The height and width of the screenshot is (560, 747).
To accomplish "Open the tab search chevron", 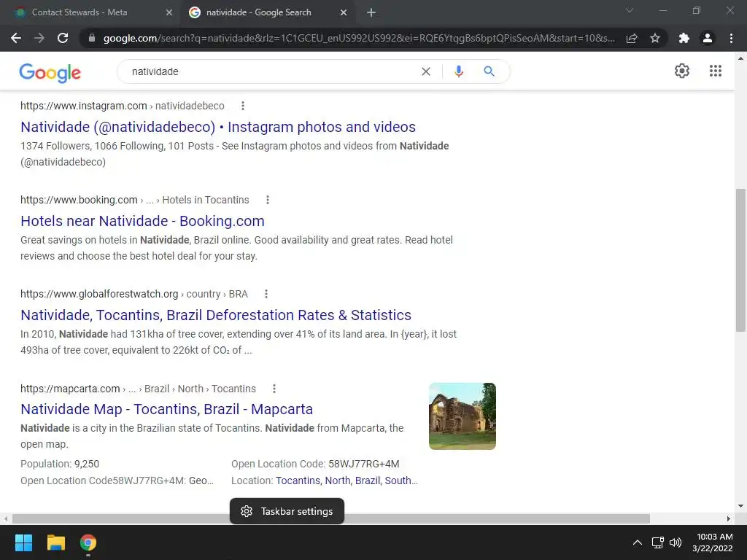I will click(x=630, y=10).
